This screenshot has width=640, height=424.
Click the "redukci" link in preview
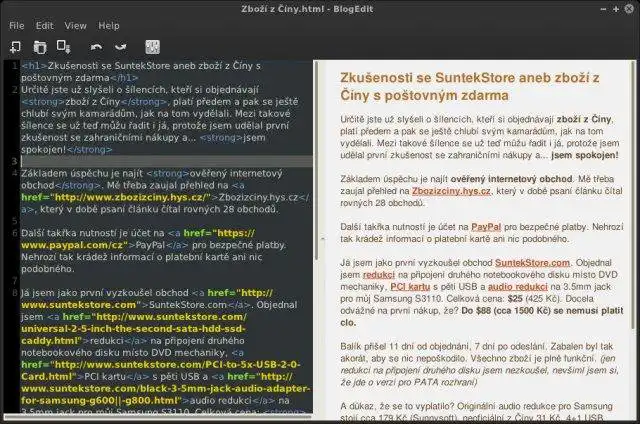tap(379, 275)
